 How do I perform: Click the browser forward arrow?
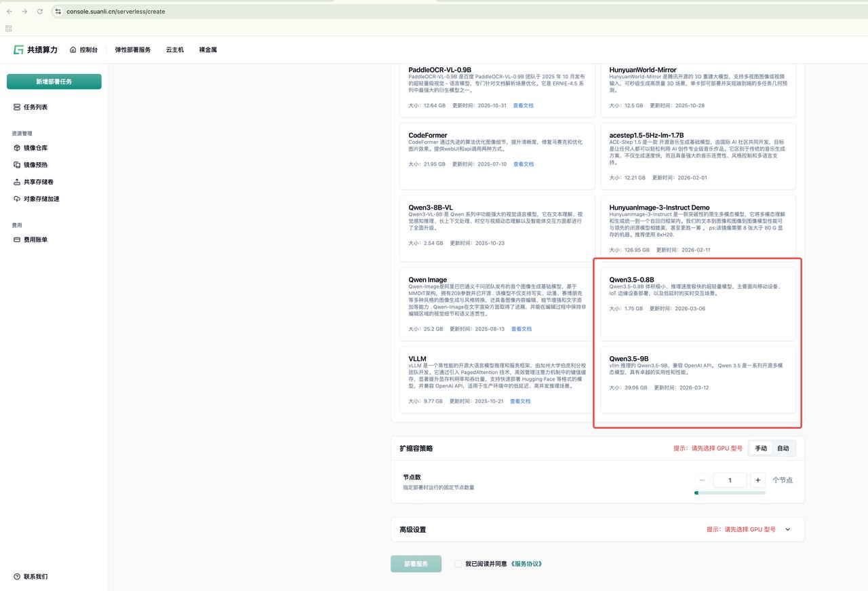[x=25, y=12]
